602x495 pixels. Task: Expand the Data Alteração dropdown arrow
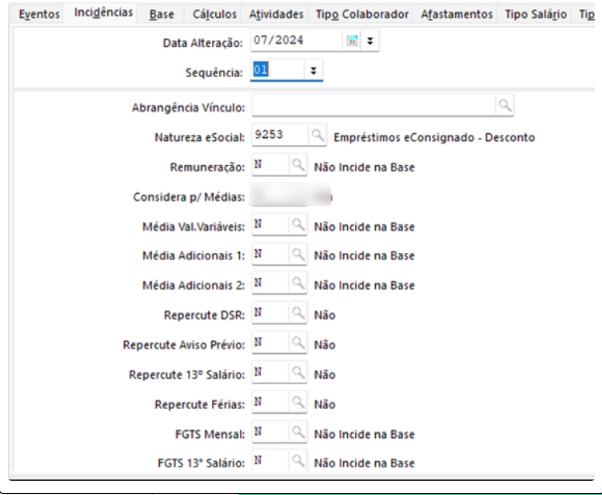click(x=370, y=40)
